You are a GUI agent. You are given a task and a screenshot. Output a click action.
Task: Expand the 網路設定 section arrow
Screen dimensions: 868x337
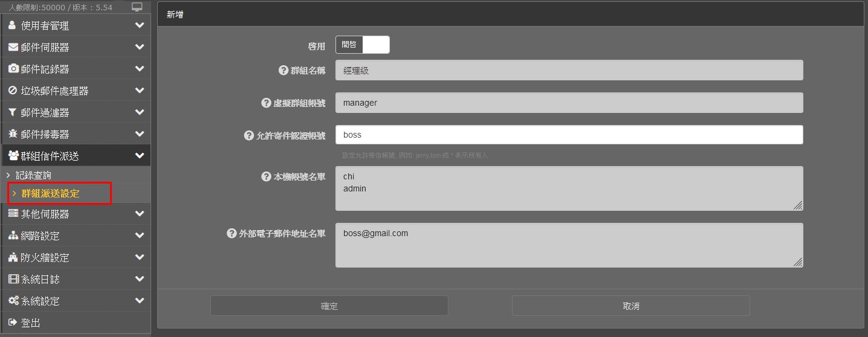[140, 236]
